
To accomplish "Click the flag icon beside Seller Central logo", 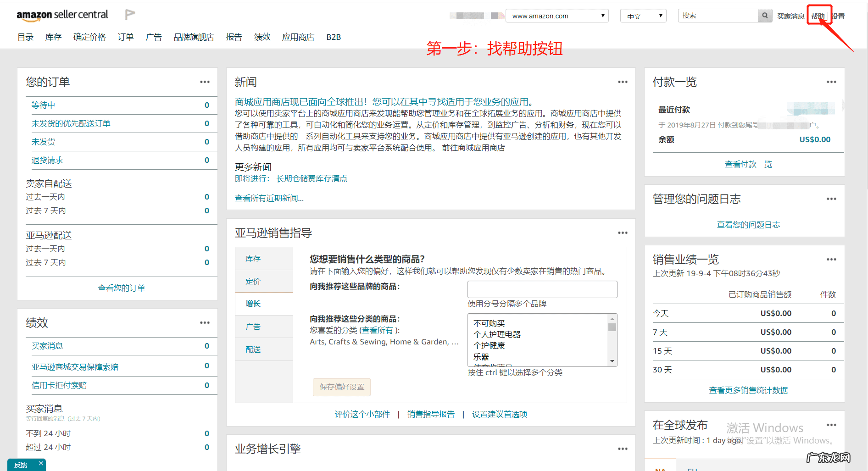I will pyautogui.click(x=129, y=14).
